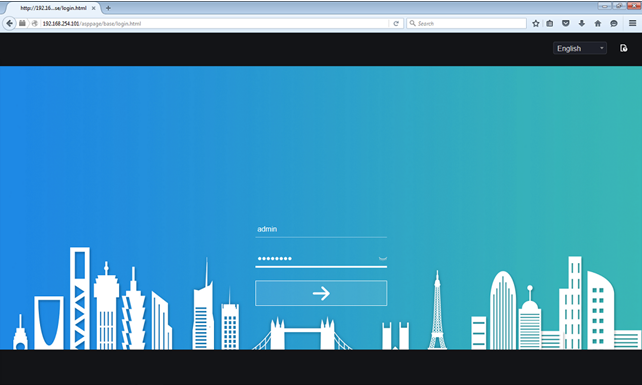642x385 pixels.
Task: Open the Firefox hamburger menu
Action: 633,23
